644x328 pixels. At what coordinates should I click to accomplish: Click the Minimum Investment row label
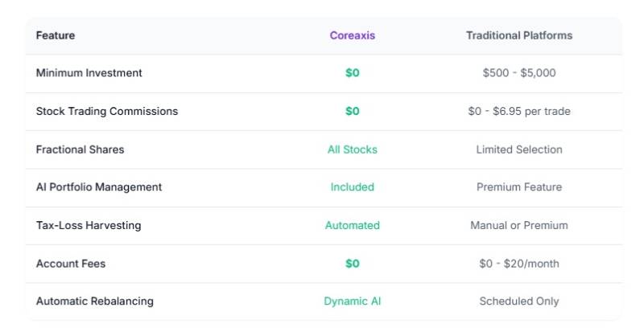89,73
